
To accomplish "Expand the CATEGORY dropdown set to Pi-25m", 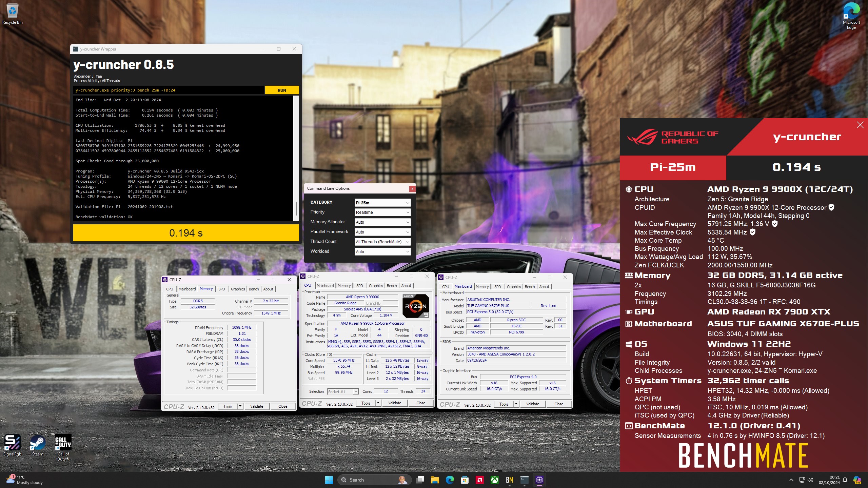I will (382, 203).
